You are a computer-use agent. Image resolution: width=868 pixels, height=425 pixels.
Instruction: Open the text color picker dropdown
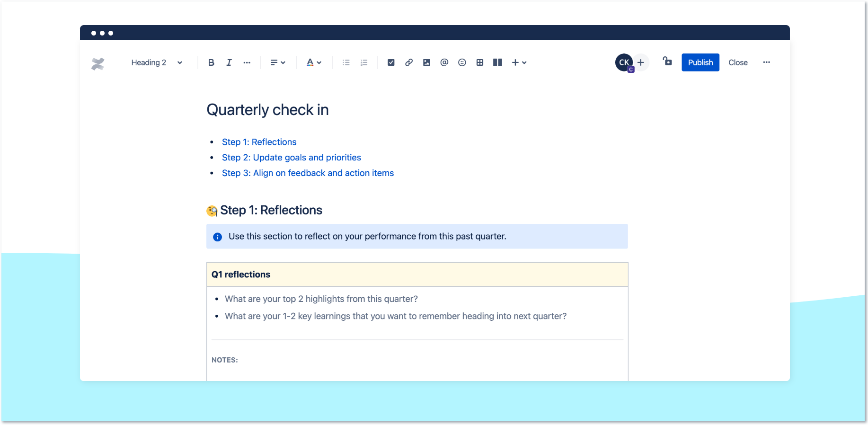tap(314, 62)
